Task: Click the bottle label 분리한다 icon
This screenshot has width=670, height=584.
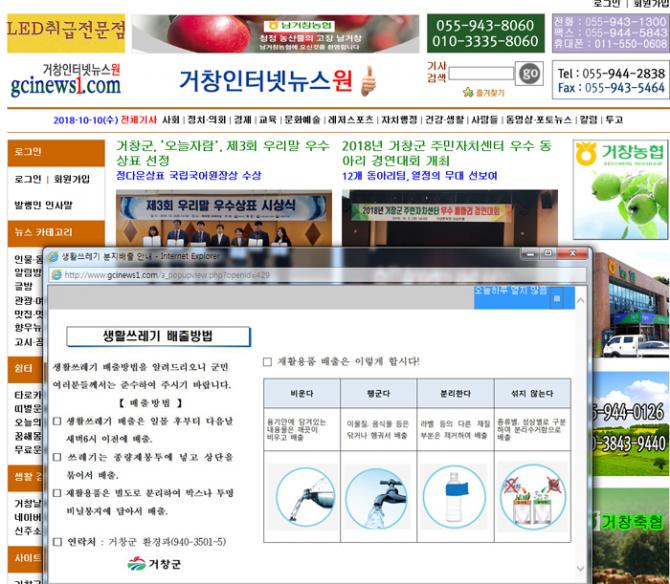Action: [454, 497]
